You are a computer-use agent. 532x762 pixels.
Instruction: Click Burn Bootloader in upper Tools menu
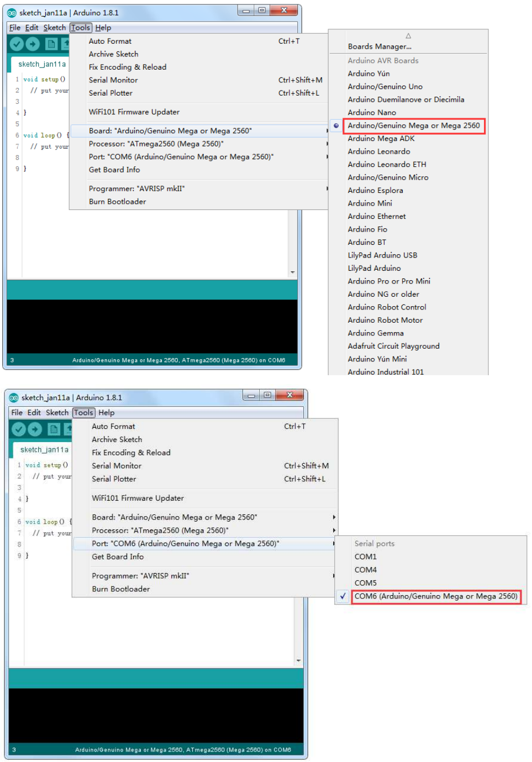click(198, 202)
